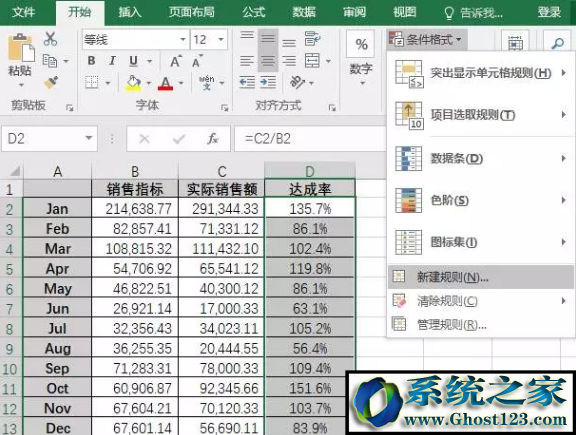Select the Format Painter brush
This screenshot has width=576, height=435.
51,83
